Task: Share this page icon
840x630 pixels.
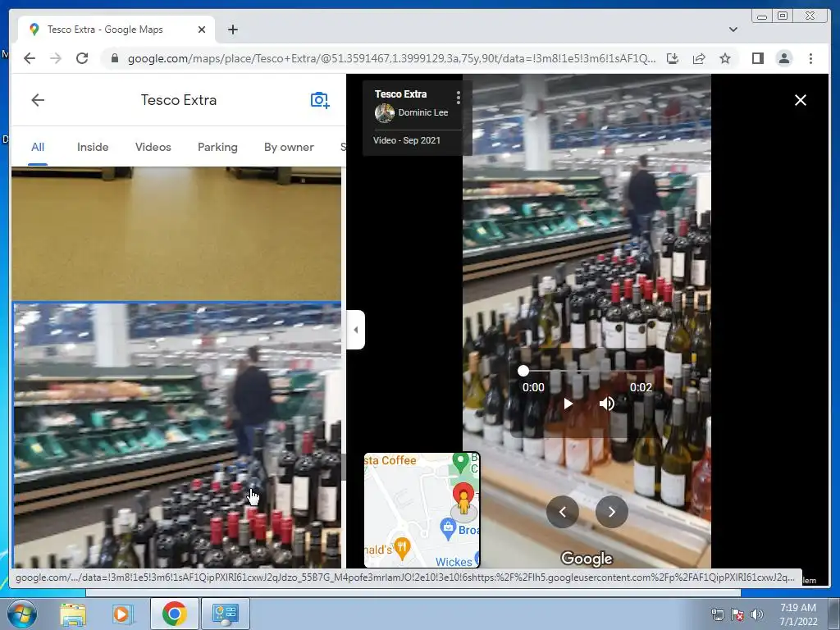Action: 699,58
